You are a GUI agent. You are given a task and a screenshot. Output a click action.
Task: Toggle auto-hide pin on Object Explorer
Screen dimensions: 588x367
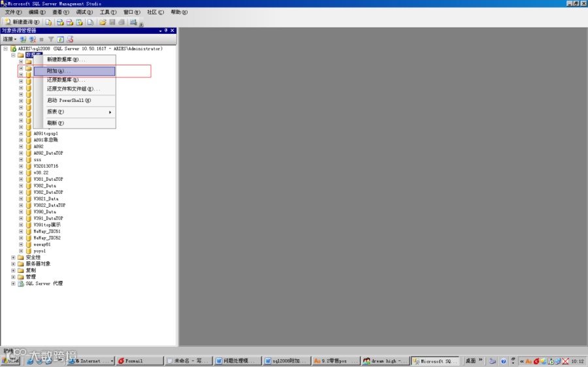pyautogui.click(x=166, y=31)
